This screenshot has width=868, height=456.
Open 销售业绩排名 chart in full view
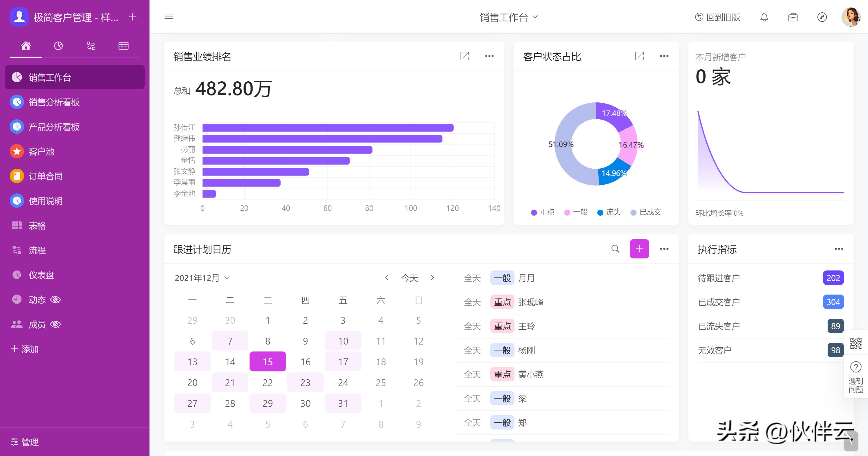(465, 56)
